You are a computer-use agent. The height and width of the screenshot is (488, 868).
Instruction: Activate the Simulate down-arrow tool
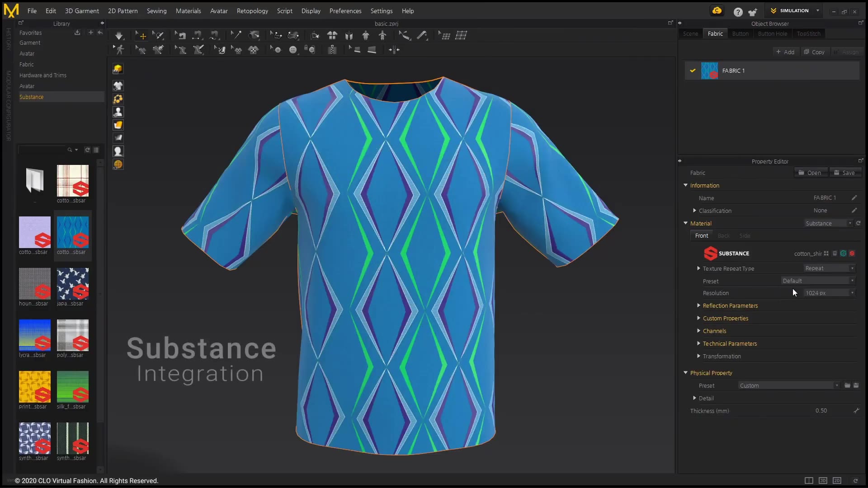point(119,36)
